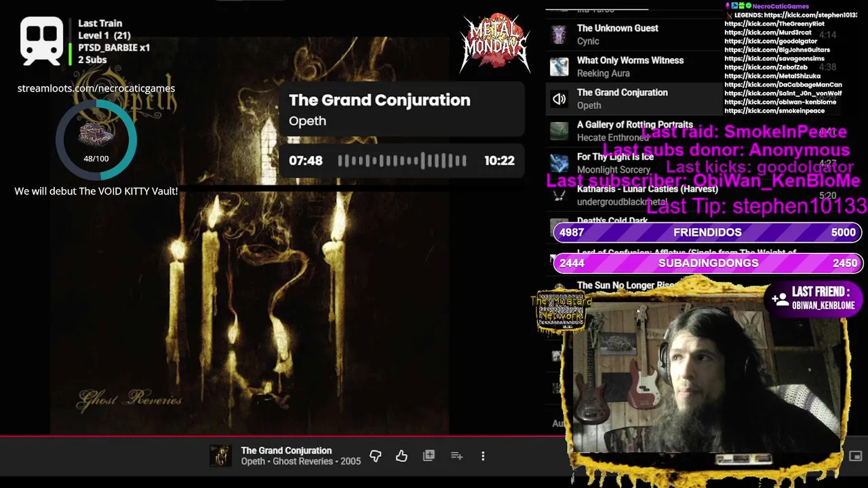Open kick.com/DaCabbageManCan chat link
The height and width of the screenshot is (488, 868).
click(x=783, y=85)
